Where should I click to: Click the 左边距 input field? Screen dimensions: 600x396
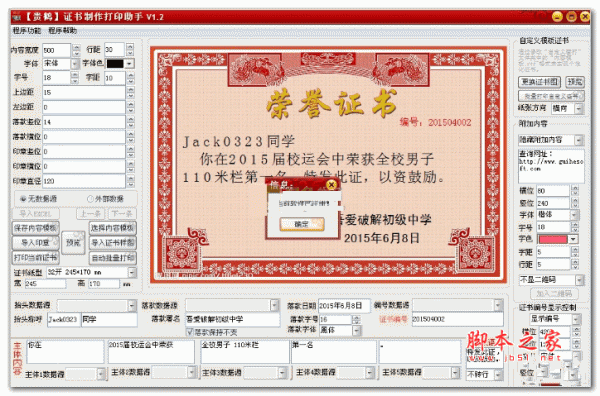click(84, 108)
